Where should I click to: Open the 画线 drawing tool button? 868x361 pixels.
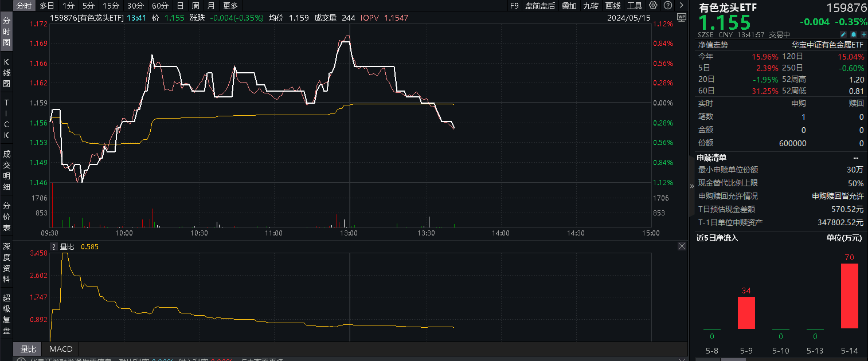tap(613, 6)
